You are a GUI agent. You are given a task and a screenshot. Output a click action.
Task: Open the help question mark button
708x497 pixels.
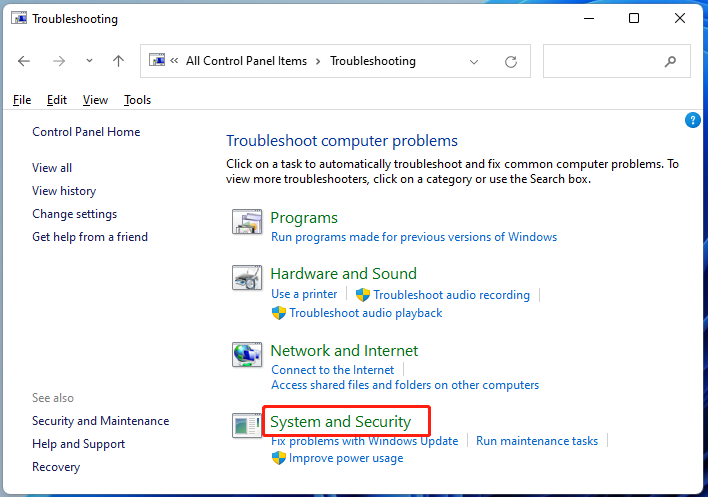[693, 120]
